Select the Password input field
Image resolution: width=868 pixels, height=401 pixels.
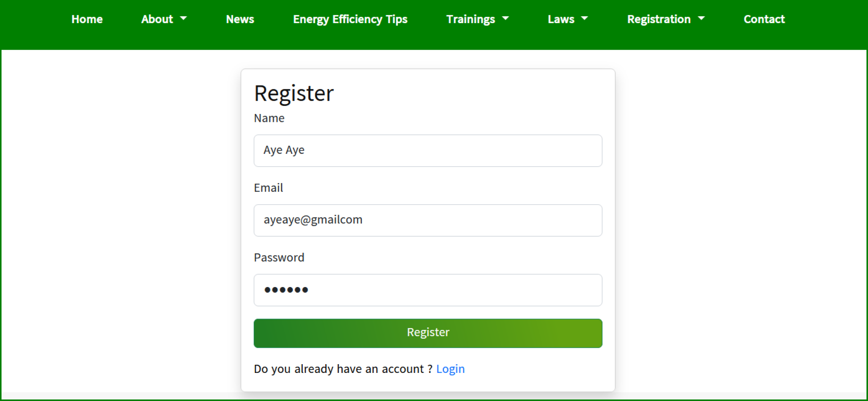(x=428, y=290)
